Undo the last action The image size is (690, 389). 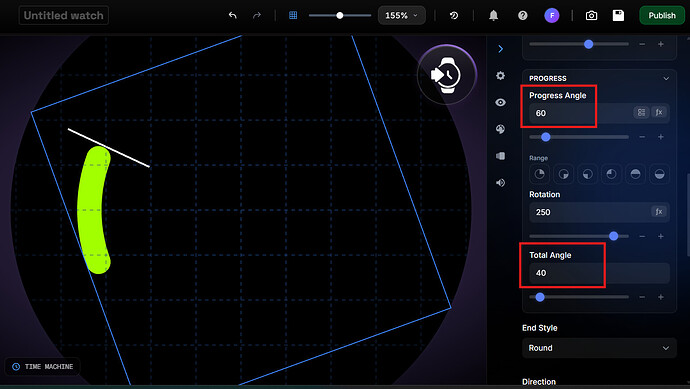(x=233, y=15)
